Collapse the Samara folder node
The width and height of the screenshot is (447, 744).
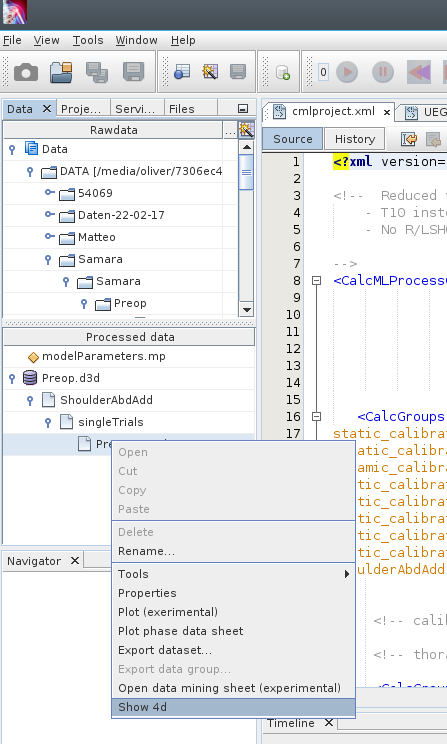(x=48, y=259)
